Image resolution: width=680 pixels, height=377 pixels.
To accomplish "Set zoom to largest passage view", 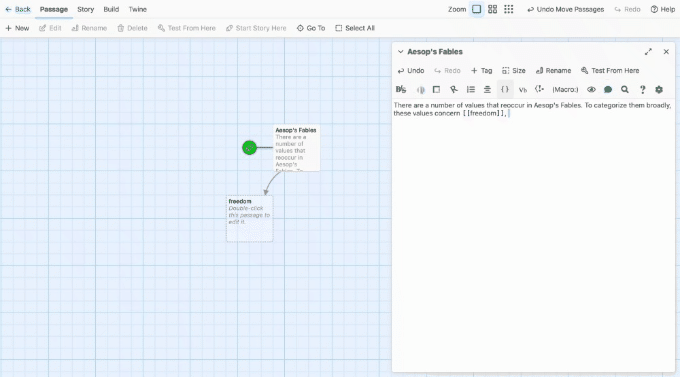I will click(476, 9).
